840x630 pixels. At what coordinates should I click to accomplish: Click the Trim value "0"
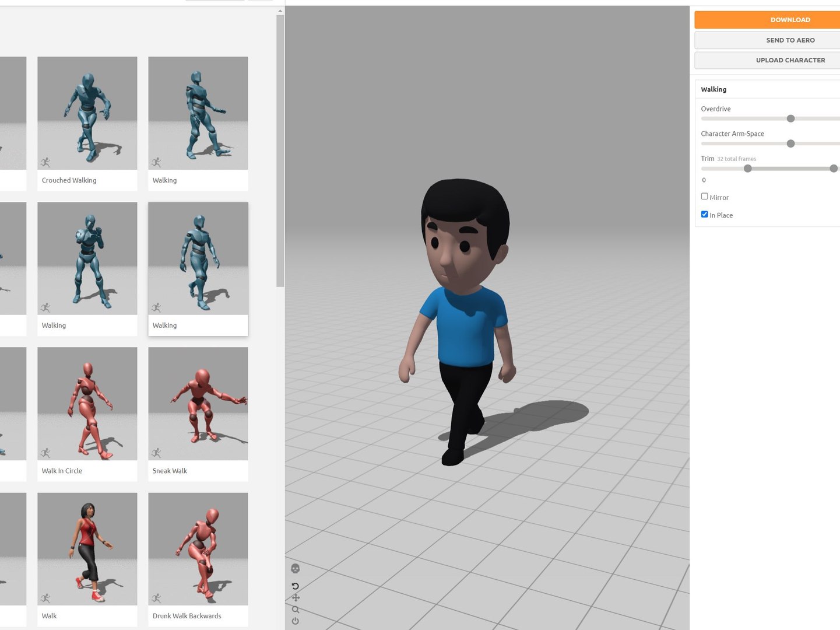tap(704, 180)
